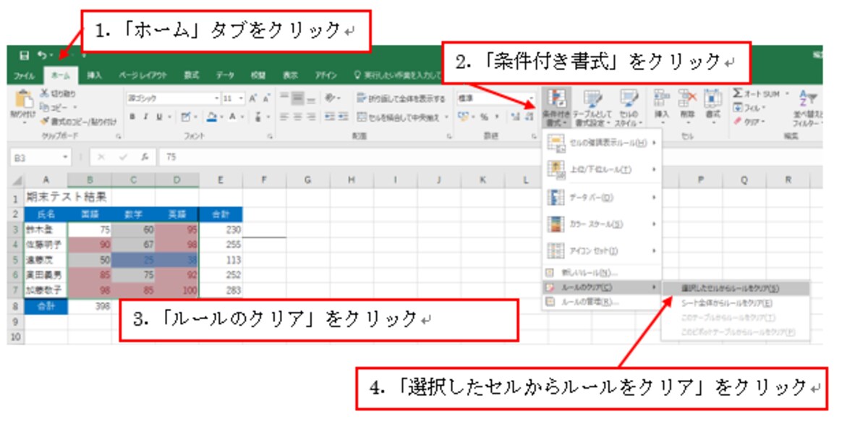868x427 pixels.
Task: Open the 数式 ribbon tab
Action: (192, 75)
